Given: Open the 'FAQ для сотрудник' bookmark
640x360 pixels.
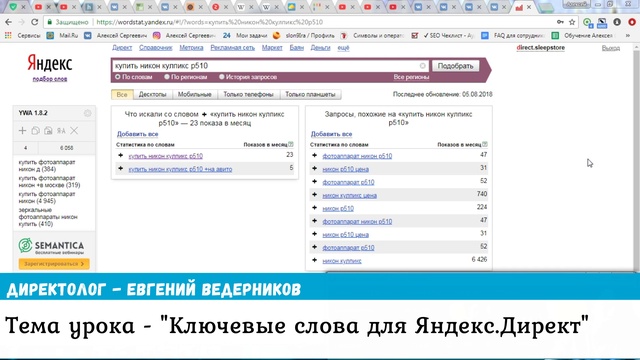Looking at the screenshot, I should click(x=513, y=36).
